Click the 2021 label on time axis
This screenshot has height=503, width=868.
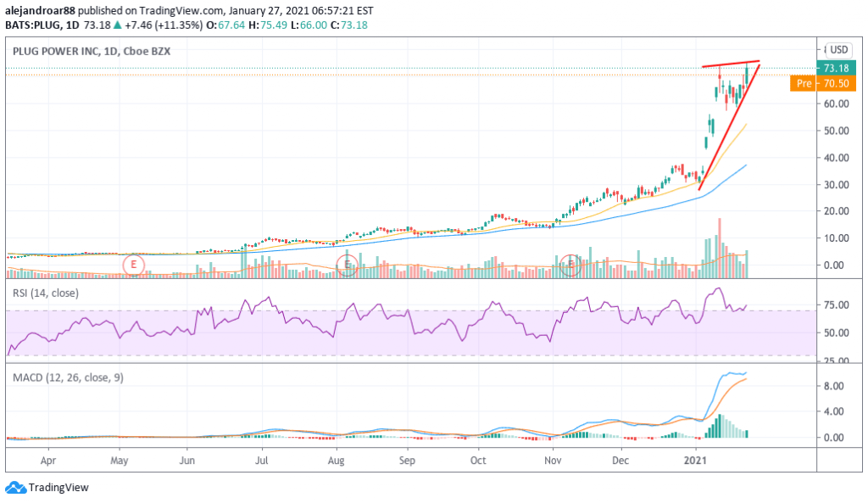pos(696,460)
